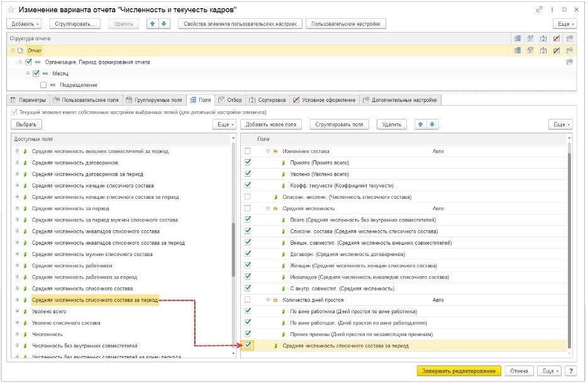Move selected field up in fields toolbar
The image size is (588, 385).
click(x=421, y=125)
